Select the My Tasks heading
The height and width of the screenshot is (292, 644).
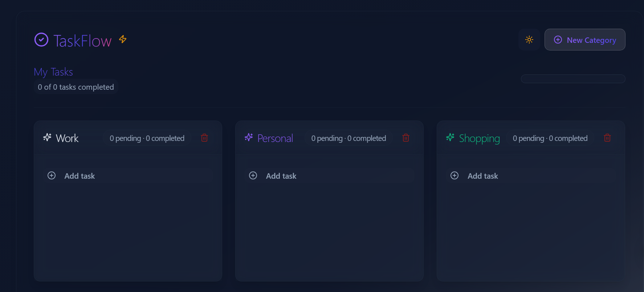(53, 72)
